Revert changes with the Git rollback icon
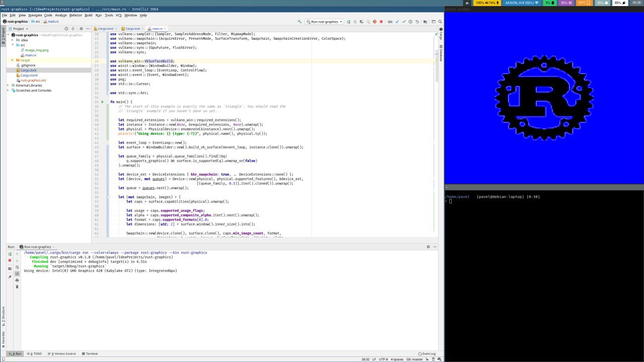The width and height of the screenshot is (644, 362). coord(417,22)
